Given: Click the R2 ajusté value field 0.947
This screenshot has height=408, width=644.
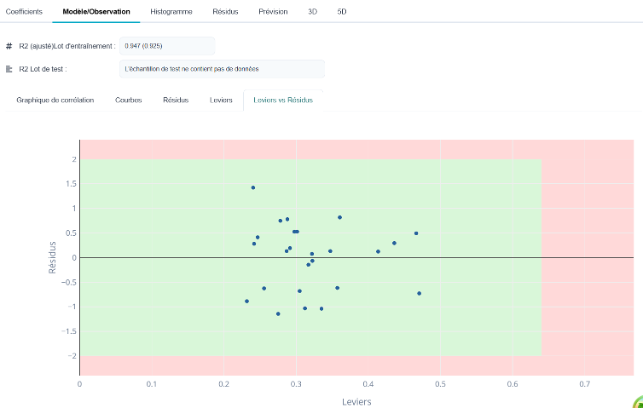Looking at the screenshot, I should pyautogui.click(x=167, y=46).
